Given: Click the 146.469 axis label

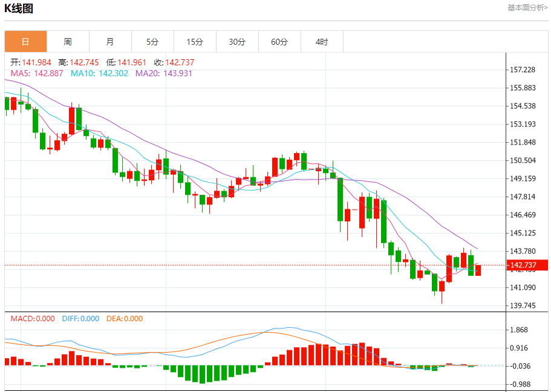Looking at the screenshot, I should pos(523,215).
